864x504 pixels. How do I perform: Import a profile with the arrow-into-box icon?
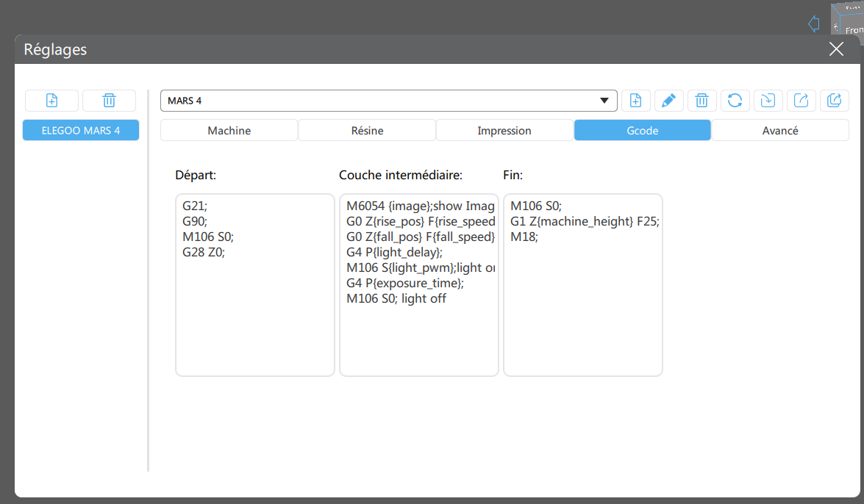click(x=768, y=100)
